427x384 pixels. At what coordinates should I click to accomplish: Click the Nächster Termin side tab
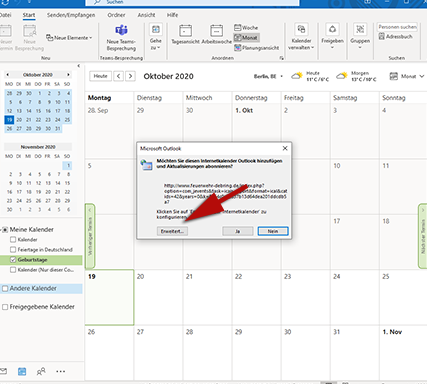click(423, 236)
